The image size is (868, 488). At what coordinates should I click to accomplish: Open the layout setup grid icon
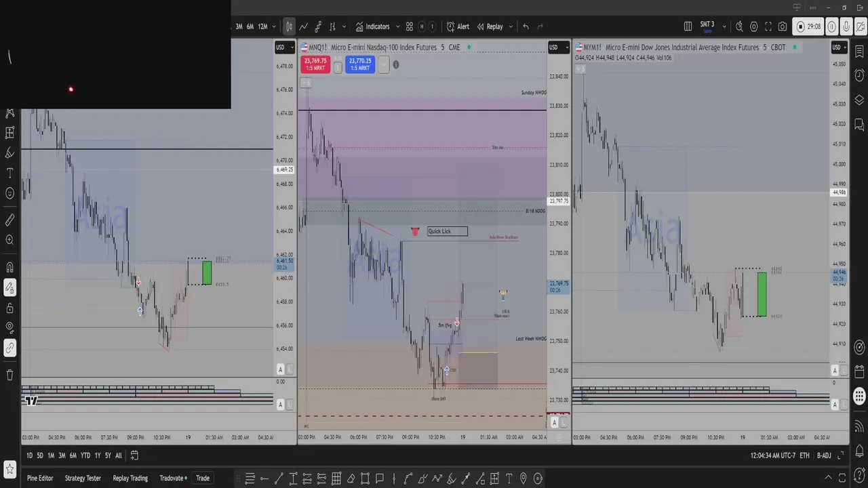[x=688, y=26]
